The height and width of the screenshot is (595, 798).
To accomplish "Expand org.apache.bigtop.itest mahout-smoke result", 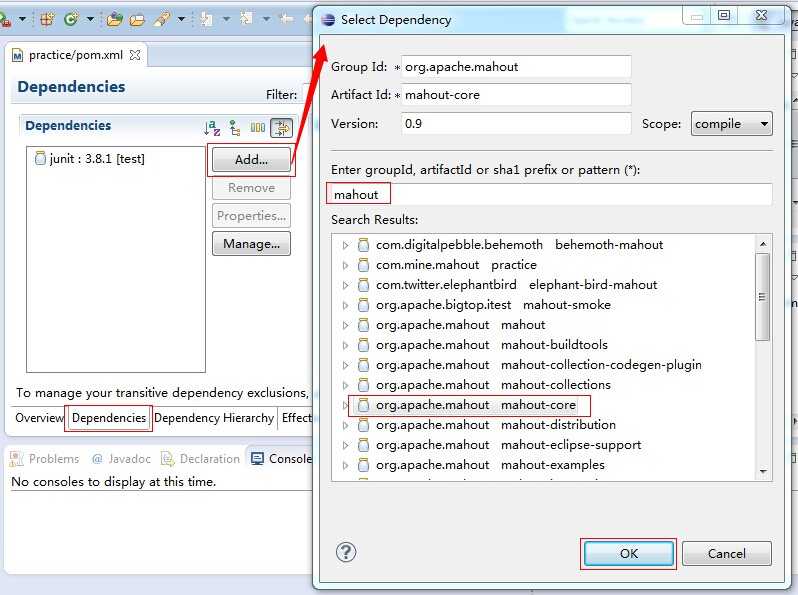I will [346, 305].
